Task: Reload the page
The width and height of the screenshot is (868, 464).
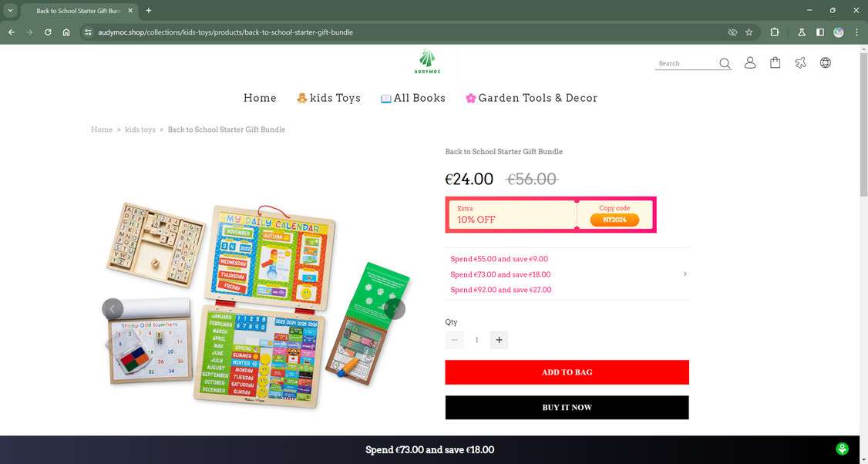Action: click(x=48, y=32)
